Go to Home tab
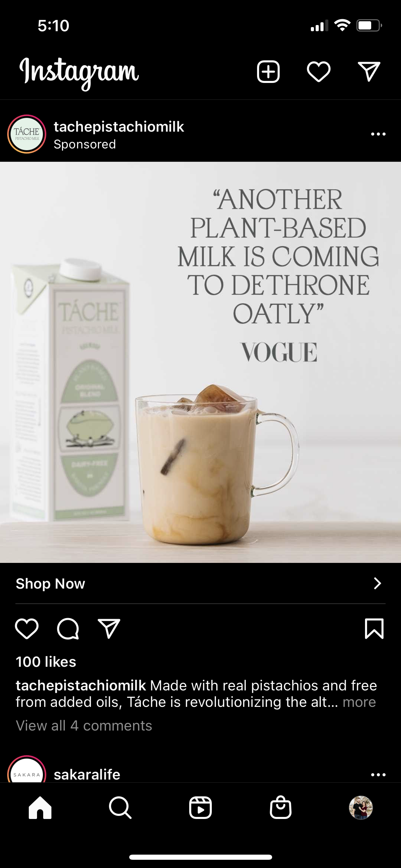This screenshot has height=868, width=401. 40,808
